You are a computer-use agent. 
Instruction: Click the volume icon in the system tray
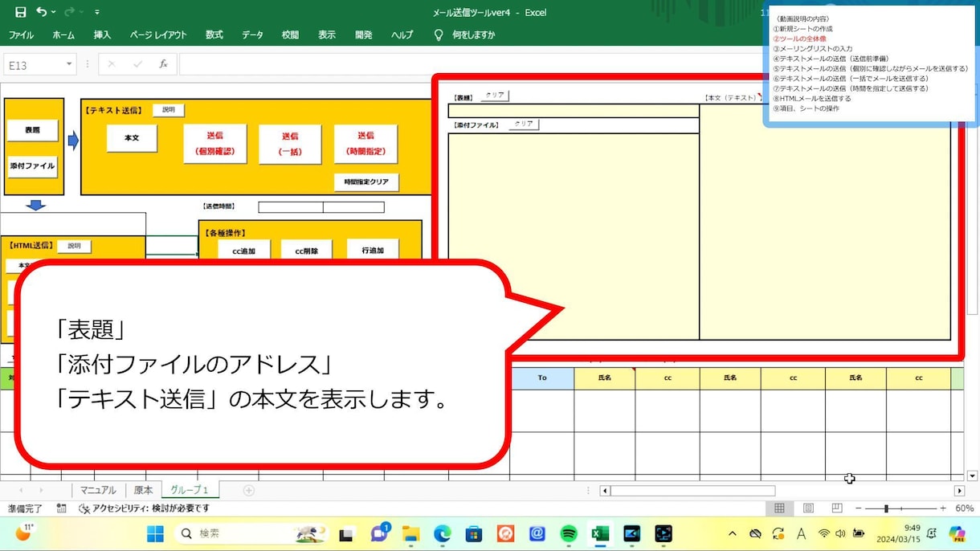click(840, 533)
